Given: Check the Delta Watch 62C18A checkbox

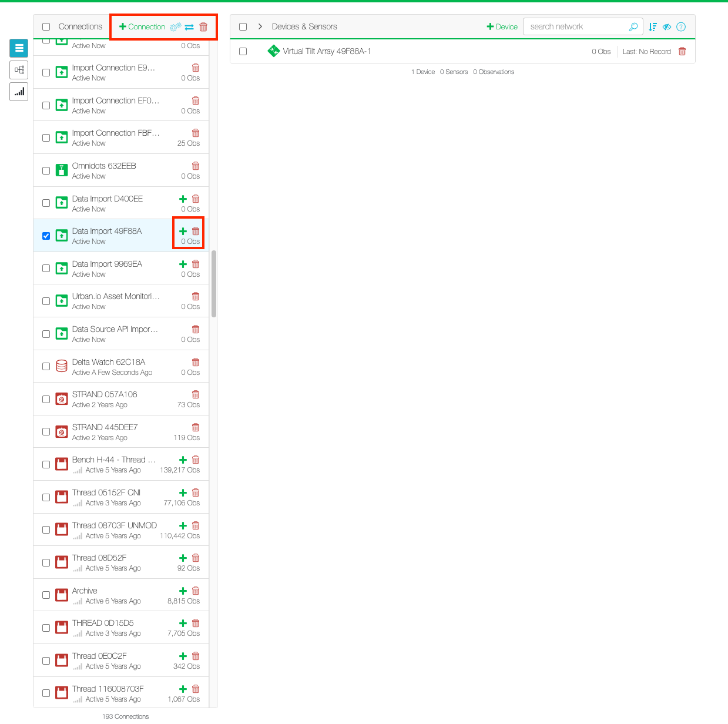Looking at the screenshot, I should tap(46, 367).
